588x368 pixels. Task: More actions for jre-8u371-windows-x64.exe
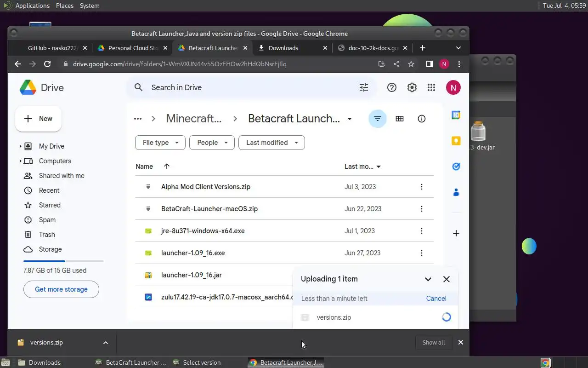point(422,231)
